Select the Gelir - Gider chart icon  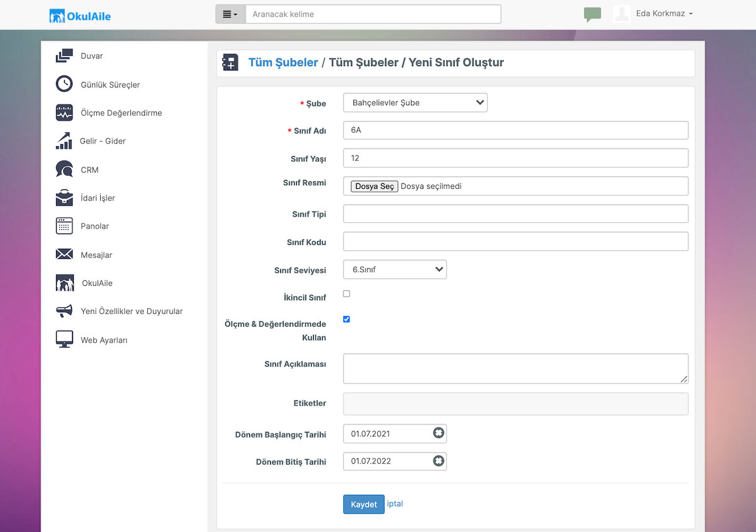64,141
